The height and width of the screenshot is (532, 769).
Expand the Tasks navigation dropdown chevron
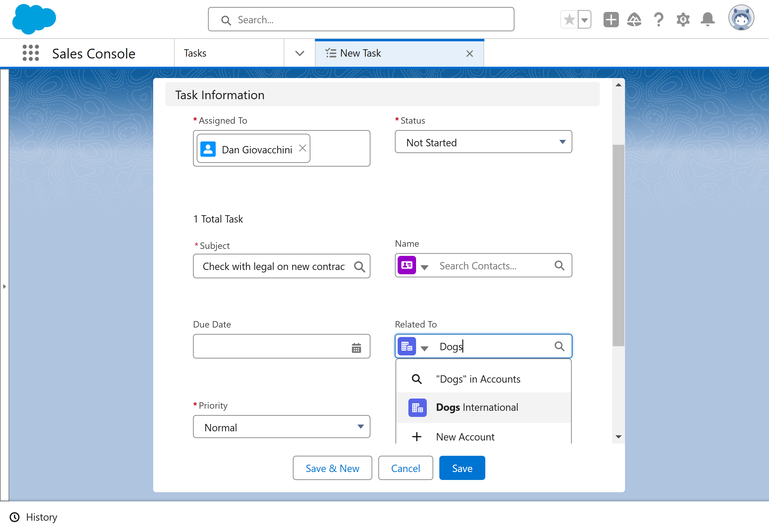click(300, 53)
